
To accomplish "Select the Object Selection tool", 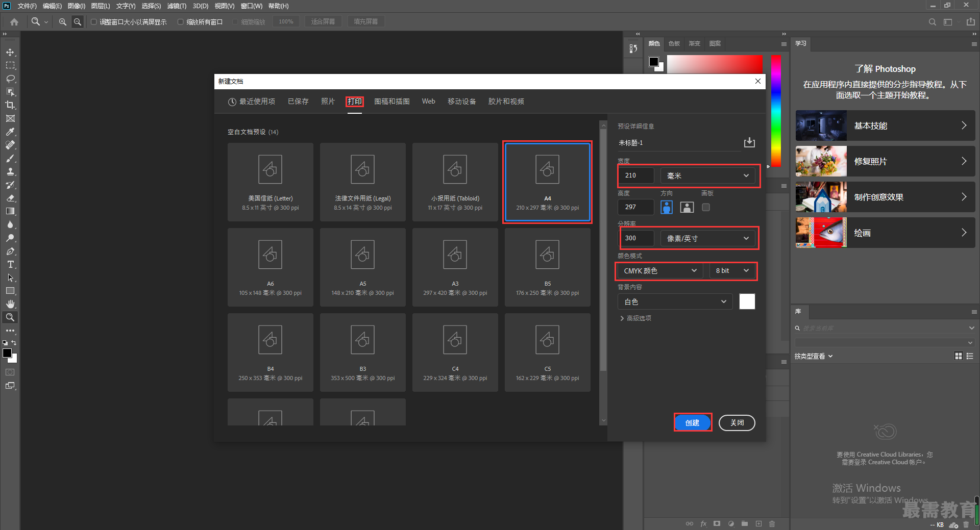I will [x=10, y=92].
